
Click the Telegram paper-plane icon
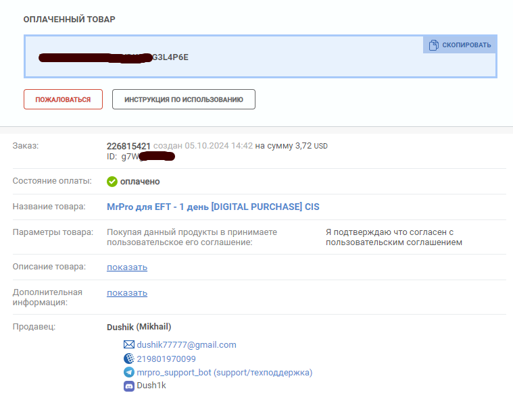(x=129, y=372)
